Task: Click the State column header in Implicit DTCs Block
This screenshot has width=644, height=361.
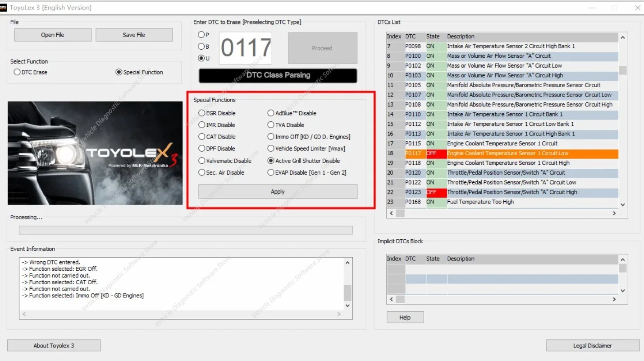Action: coord(436,259)
